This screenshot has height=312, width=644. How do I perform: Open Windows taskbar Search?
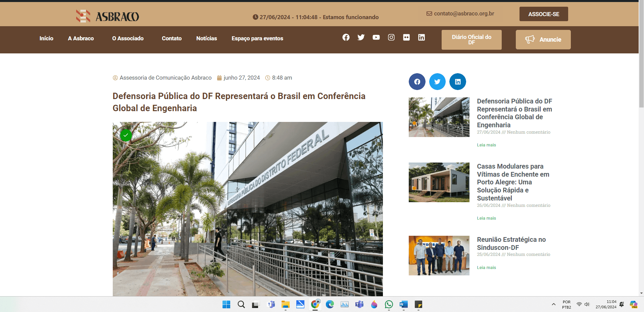(x=241, y=305)
